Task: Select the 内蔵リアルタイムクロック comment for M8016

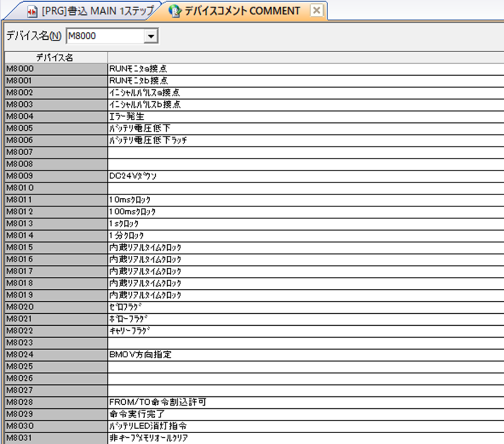Action: pos(305,259)
